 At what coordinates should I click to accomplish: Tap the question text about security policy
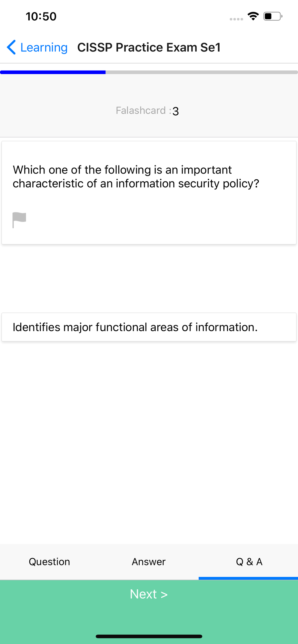click(136, 176)
